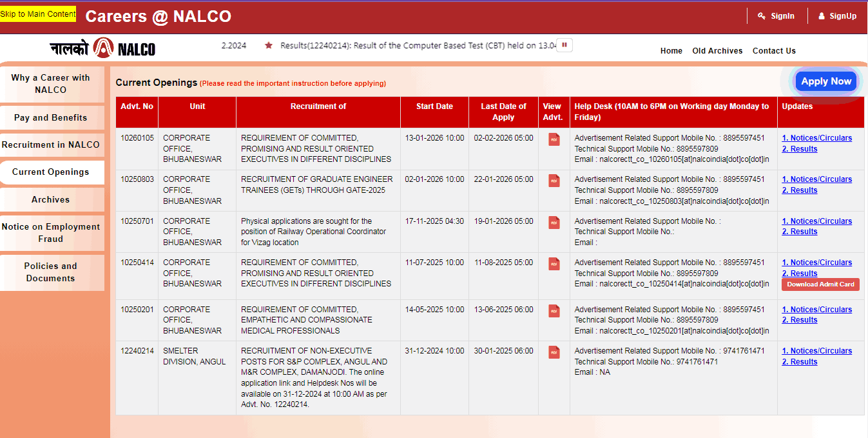
Task: Select Contact Us in the top navigation
Action: (x=774, y=50)
